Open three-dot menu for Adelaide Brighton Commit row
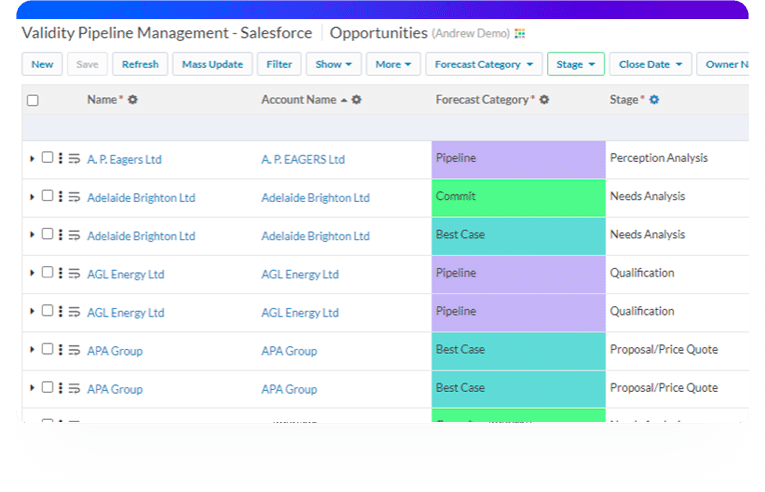The height and width of the screenshot is (492, 765). 60,196
